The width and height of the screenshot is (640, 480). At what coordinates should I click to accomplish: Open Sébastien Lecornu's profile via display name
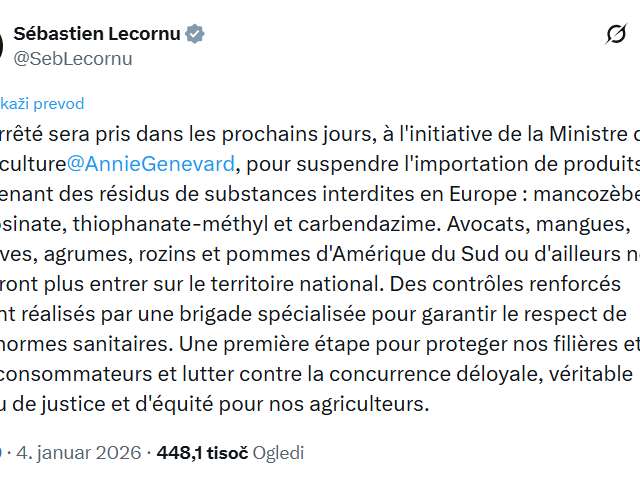[x=96, y=34]
